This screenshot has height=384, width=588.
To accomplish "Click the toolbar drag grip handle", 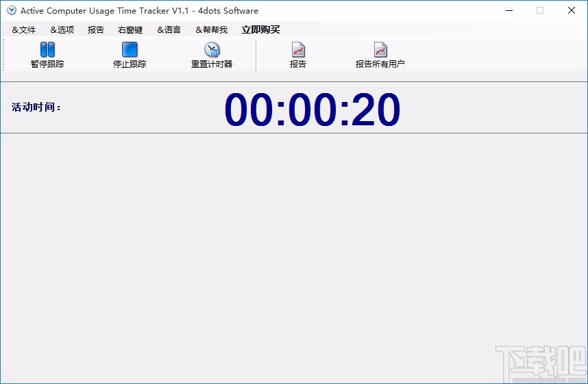I will (x=3, y=55).
